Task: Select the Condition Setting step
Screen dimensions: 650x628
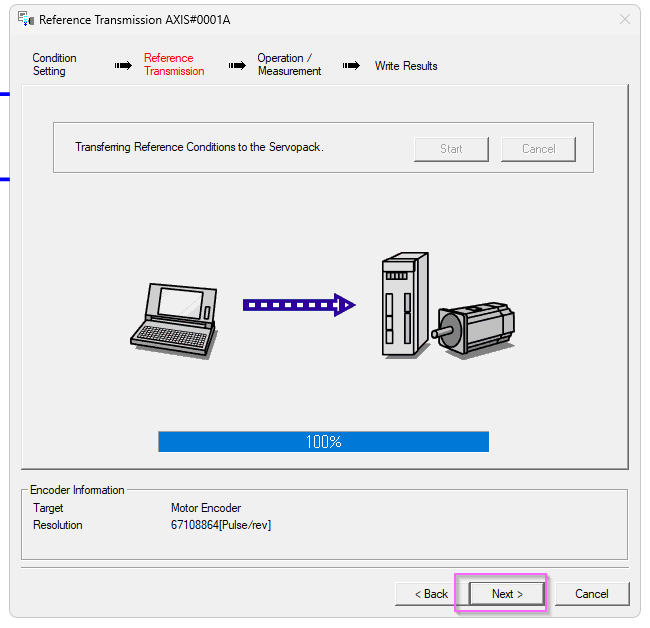Action: coord(54,64)
